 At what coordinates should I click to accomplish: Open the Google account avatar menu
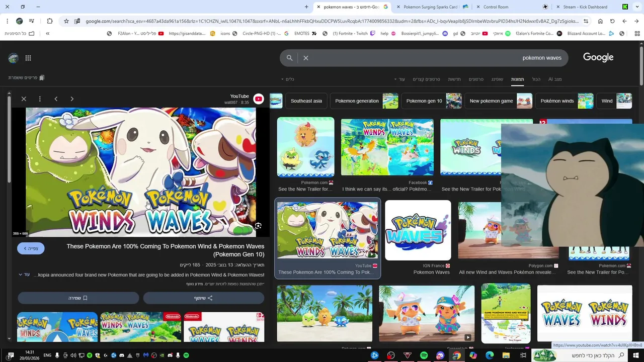point(14,58)
